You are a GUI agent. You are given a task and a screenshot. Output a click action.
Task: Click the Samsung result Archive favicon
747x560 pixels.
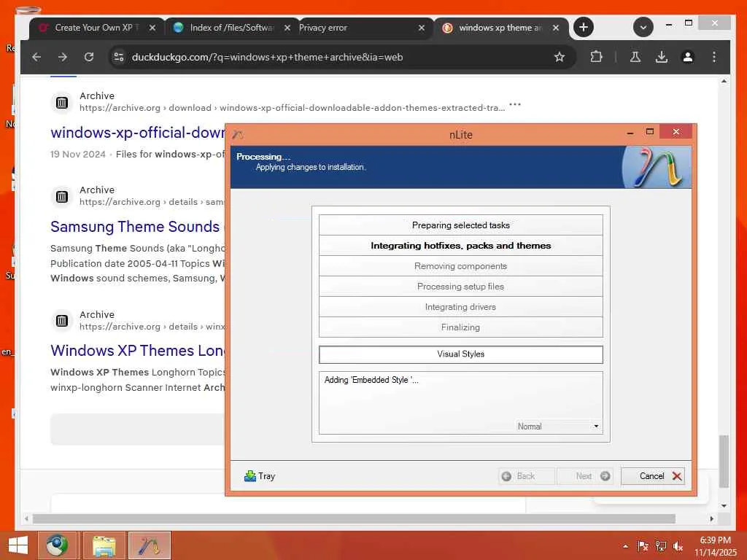(x=62, y=196)
